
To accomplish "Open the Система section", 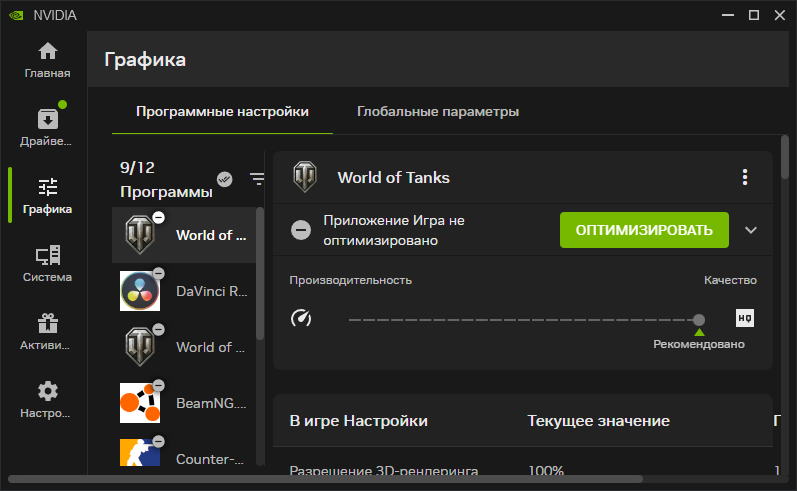I will point(47,264).
